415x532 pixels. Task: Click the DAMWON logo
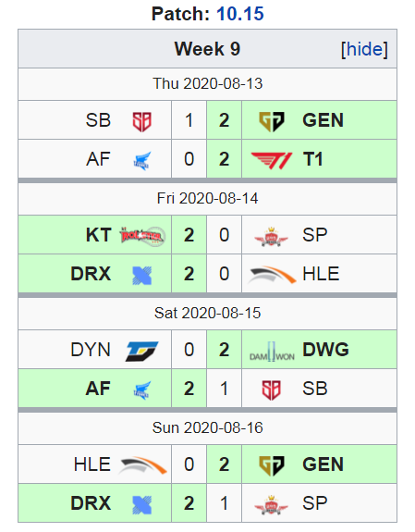coord(272,352)
